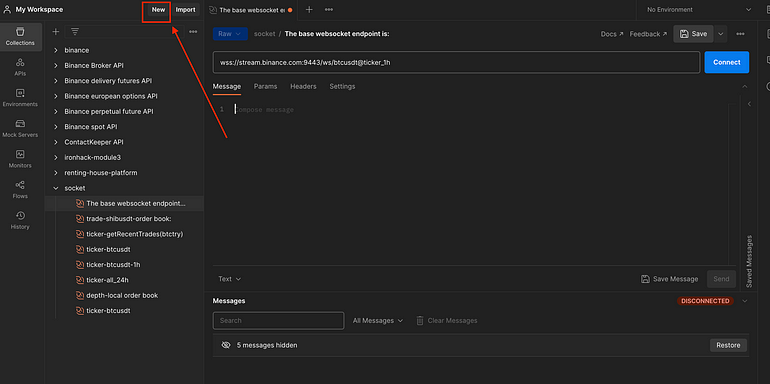This screenshot has width=770, height=384.
Task: Open the tab bar three-dot options menu
Action: [x=329, y=9]
